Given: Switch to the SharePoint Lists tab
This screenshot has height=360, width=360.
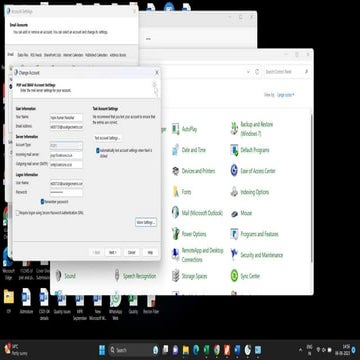Looking at the screenshot, I should 52,55.
